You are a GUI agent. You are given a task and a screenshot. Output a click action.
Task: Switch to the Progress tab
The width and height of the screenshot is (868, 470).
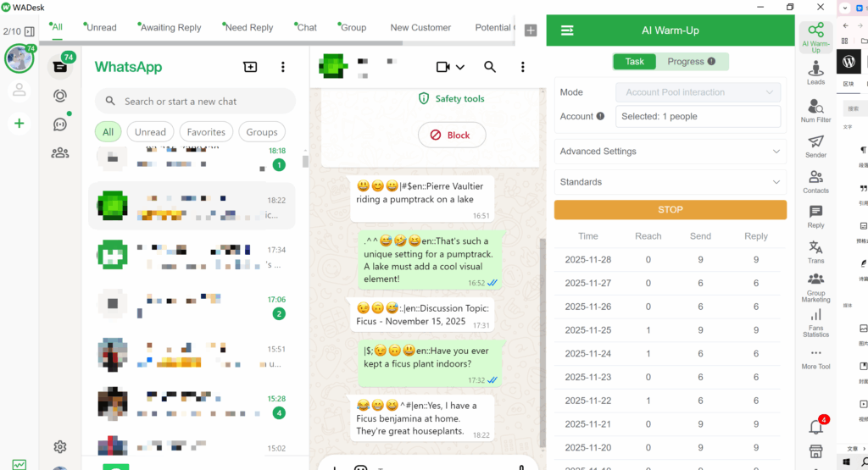point(690,62)
